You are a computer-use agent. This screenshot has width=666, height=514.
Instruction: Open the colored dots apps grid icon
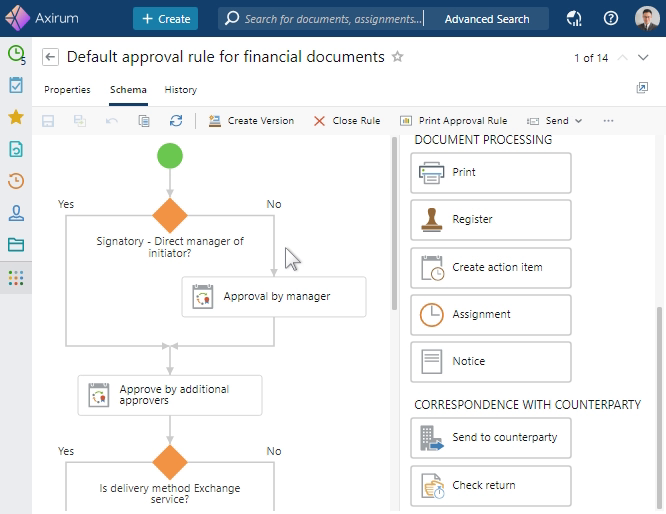tap(16, 278)
